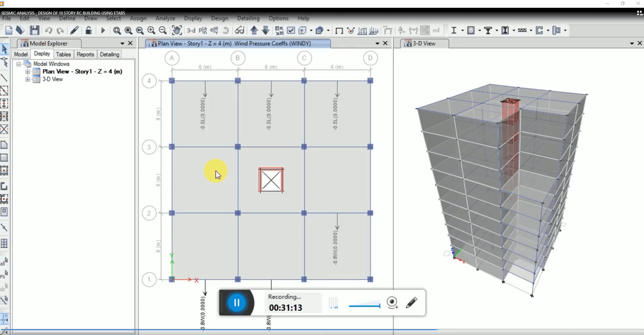This screenshot has height=335, width=644.
Task: Lock the model using the padlock icon
Action: [x=89, y=30]
